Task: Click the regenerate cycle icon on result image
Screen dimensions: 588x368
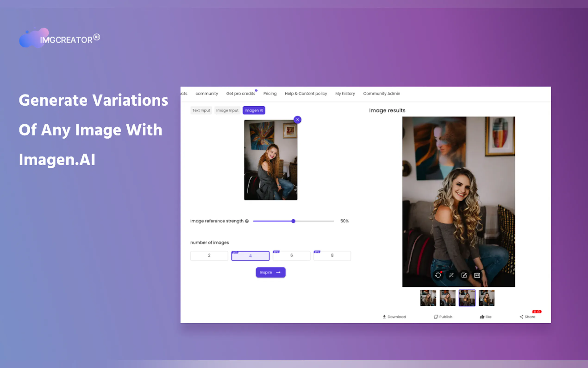Action: (438, 275)
